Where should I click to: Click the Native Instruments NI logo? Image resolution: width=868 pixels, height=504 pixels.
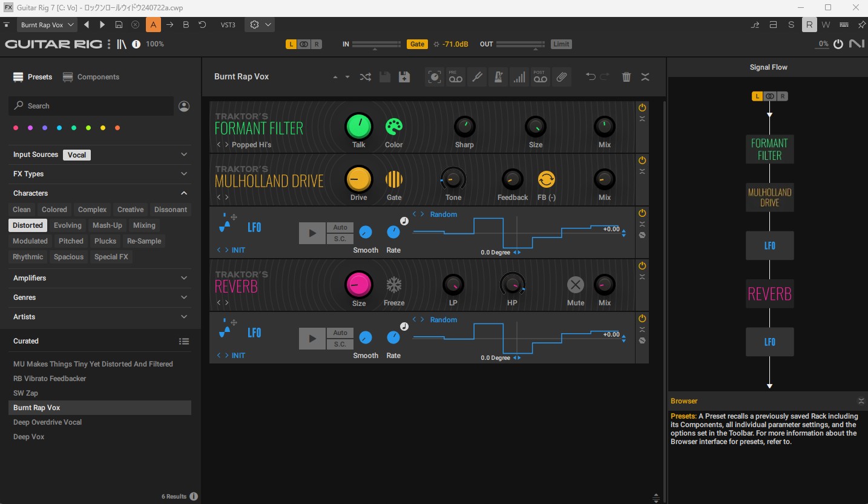[x=856, y=44]
